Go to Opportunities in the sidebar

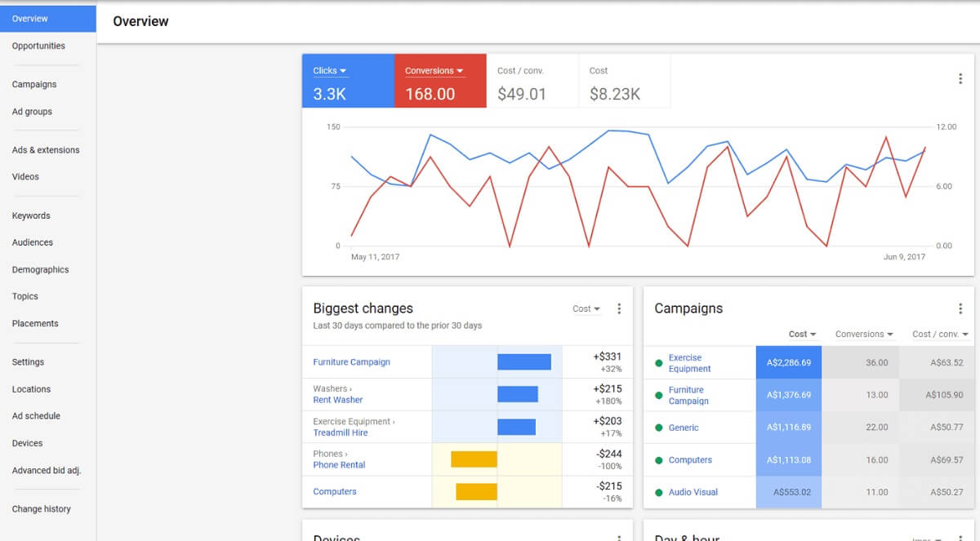pyautogui.click(x=38, y=47)
